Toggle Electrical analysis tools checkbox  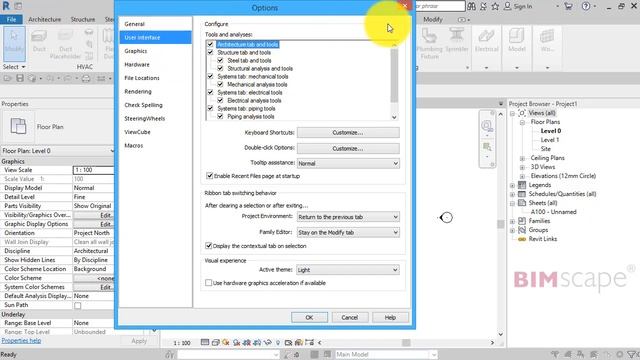coord(220,100)
